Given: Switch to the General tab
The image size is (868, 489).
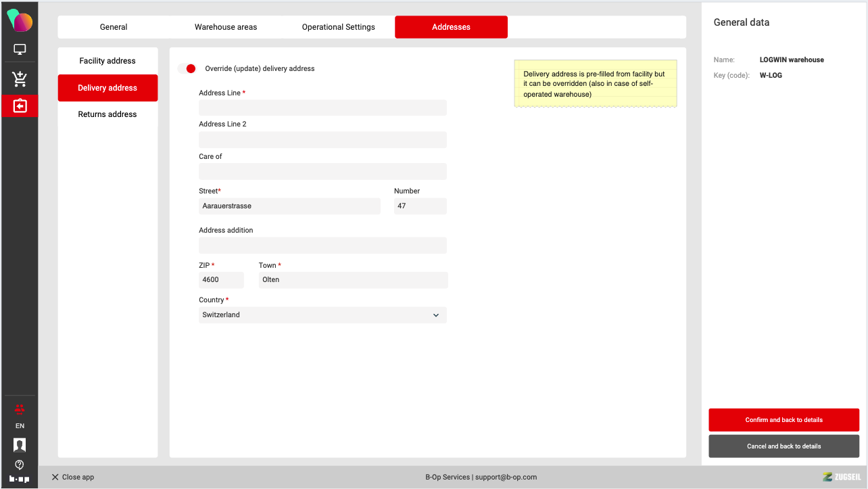Looking at the screenshot, I should (x=114, y=27).
